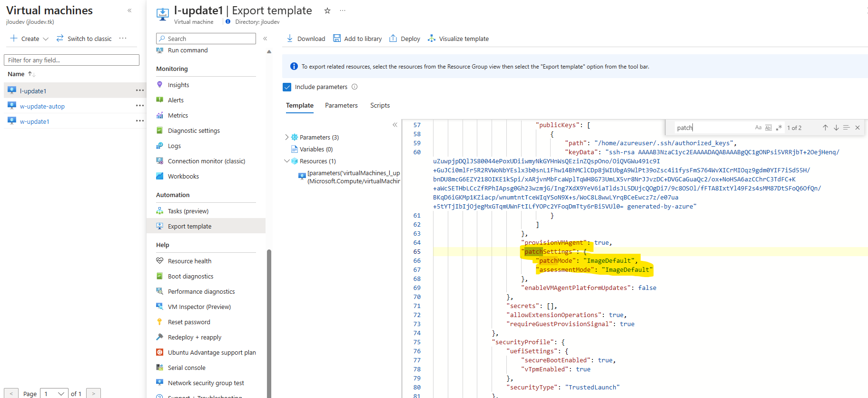
Task: Click the Alerts icon in Monitoring
Action: 160,100
